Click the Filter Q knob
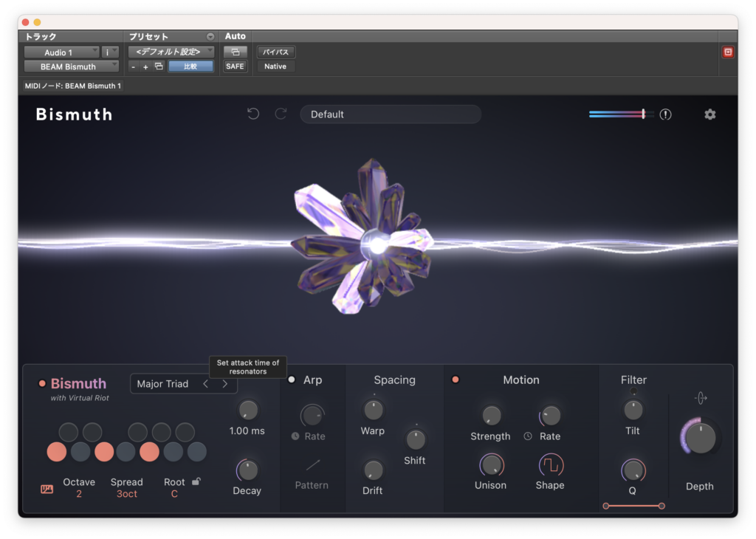756x539 pixels. [x=633, y=470]
